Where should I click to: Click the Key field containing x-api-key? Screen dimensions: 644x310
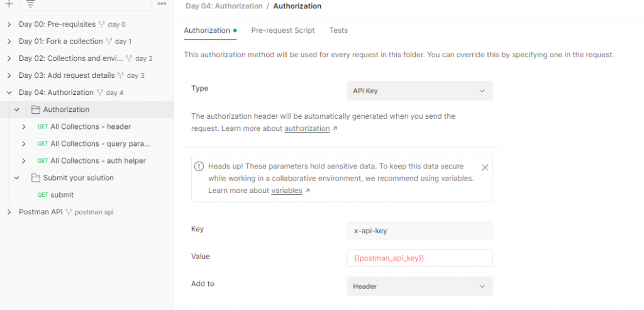(x=419, y=230)
